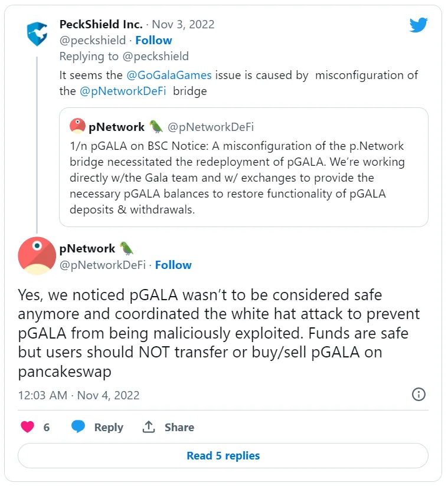Click the reply speech bubble icon
The image size is (448, 486).
(x=79, y=427)
